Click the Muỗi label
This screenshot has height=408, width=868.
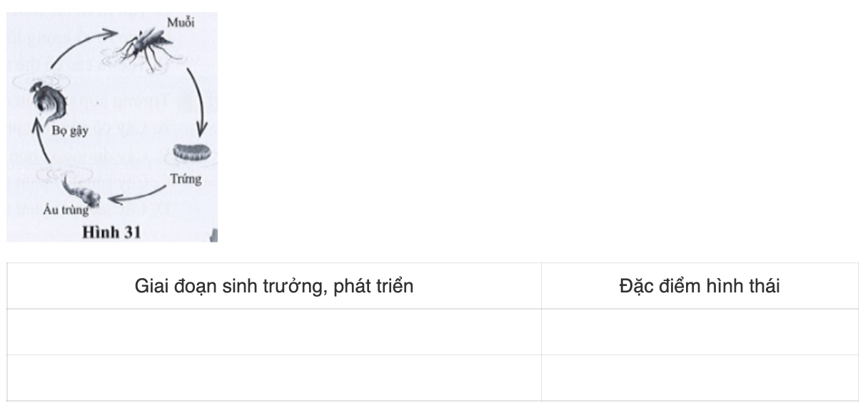coord(180,24)
